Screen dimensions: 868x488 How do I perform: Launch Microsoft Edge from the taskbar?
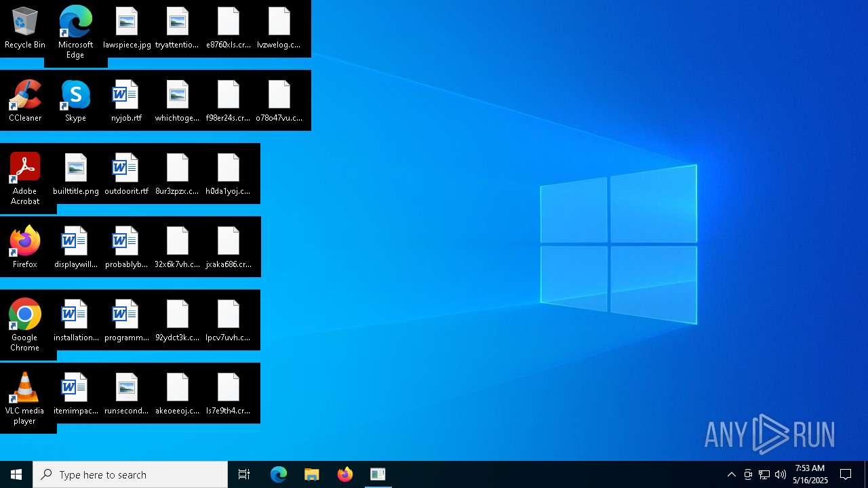279,474
